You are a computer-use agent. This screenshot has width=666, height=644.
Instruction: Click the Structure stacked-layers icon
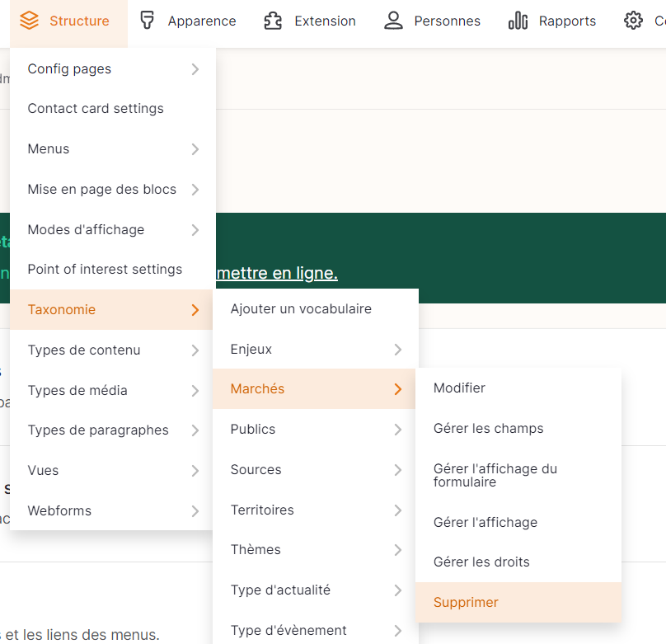30,21
